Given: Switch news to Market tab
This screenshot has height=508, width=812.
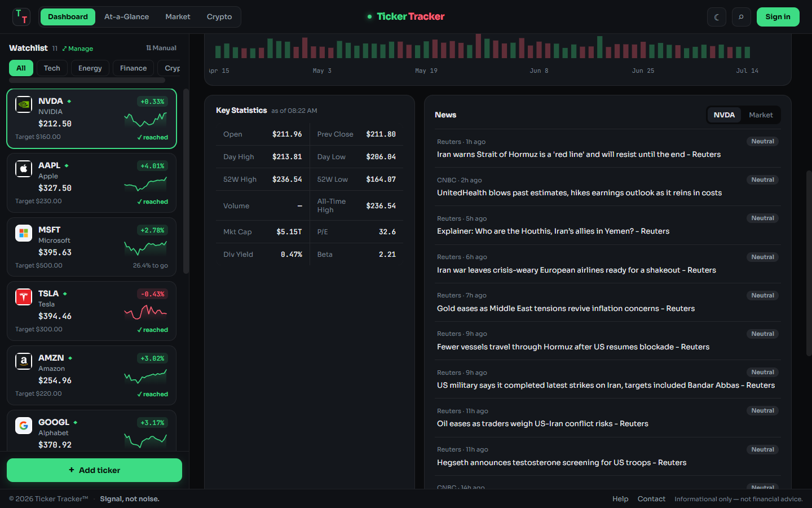Looking at the screenshot, I should click(761, 115).
